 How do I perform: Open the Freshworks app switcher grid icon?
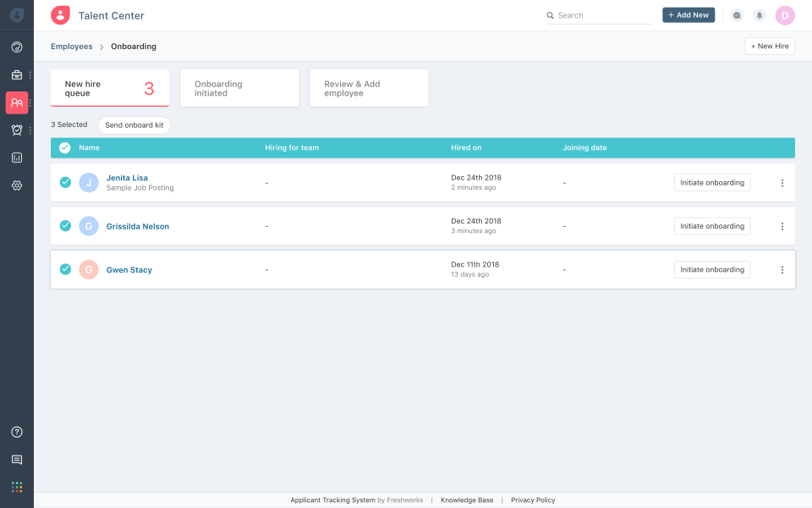[x=17, y=488]
